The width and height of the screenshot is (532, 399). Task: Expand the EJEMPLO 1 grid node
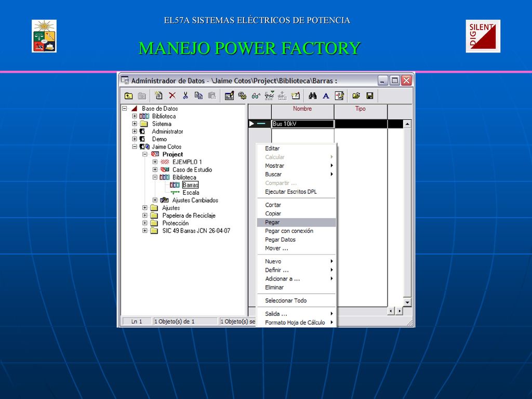click(155, 162)
